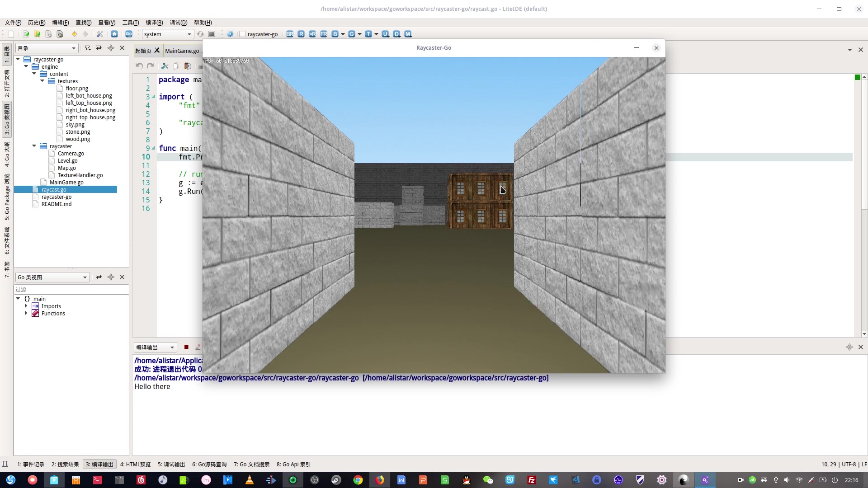Expand the Functions node in the class view
The width and height of the screenshot is (868, 488).
pos(26,313)
